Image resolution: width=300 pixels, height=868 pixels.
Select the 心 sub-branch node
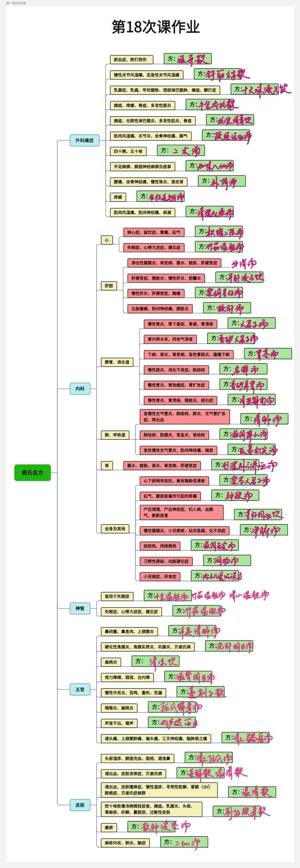click(x=107, y=240)
